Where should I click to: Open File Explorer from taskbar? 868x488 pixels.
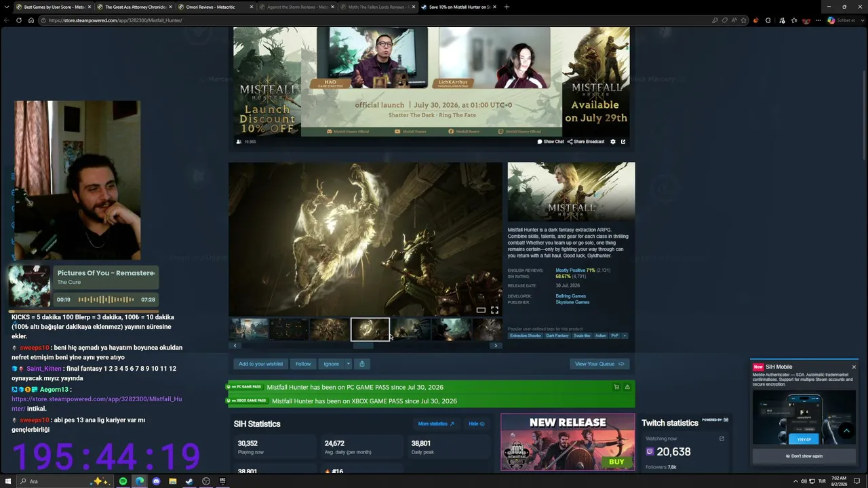pos(173,481)
